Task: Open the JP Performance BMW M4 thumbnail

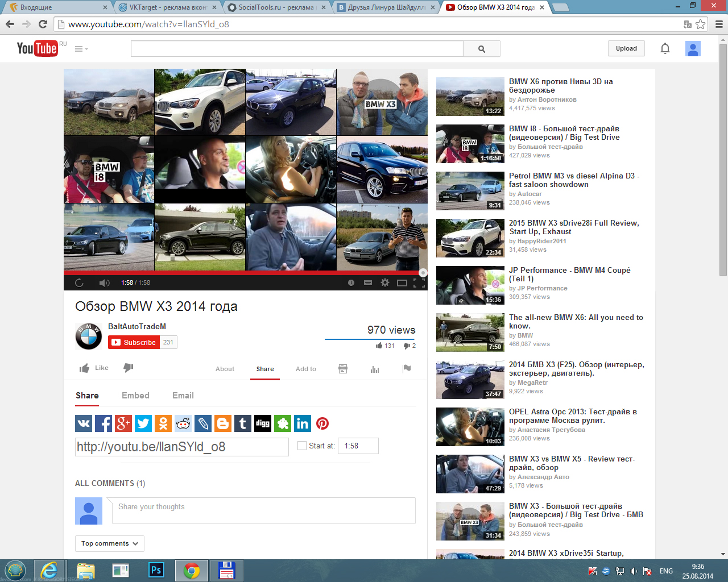Action: click(x=470, y=285)
